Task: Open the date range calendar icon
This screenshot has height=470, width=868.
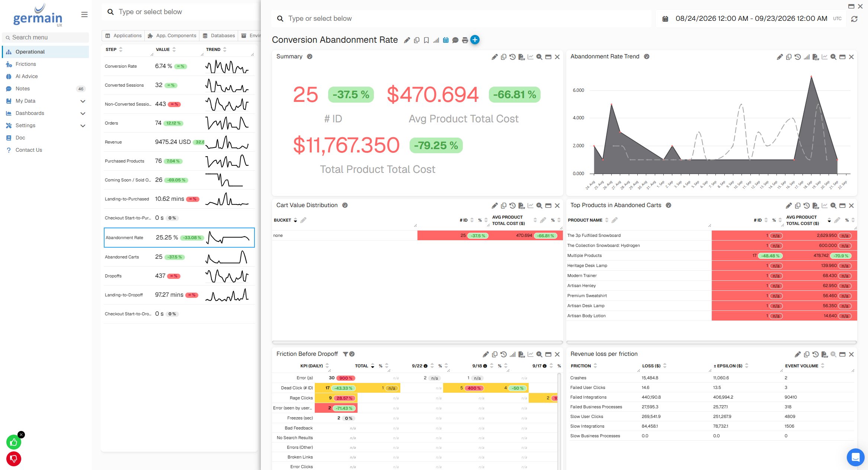Action: click(x=665, y=19)
